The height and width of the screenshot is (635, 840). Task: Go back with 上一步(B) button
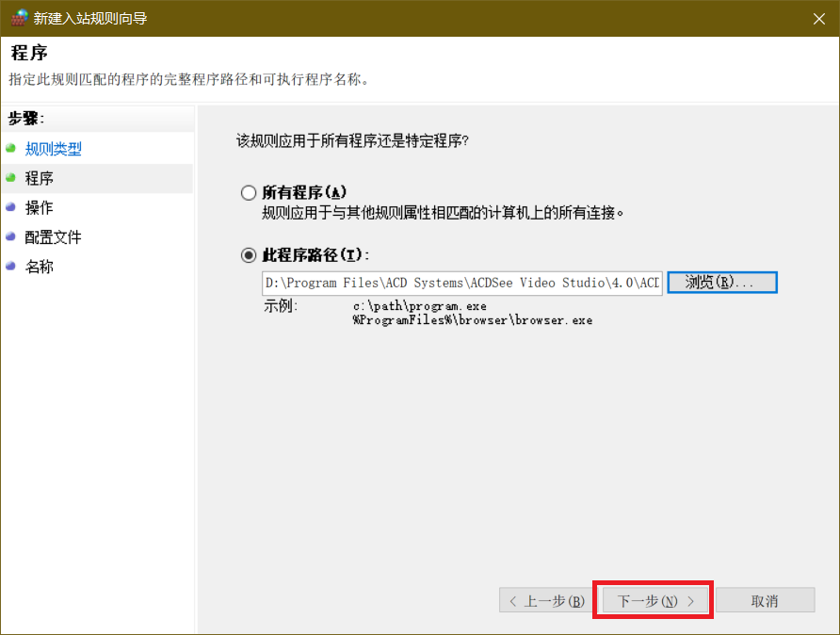(546, 601)
